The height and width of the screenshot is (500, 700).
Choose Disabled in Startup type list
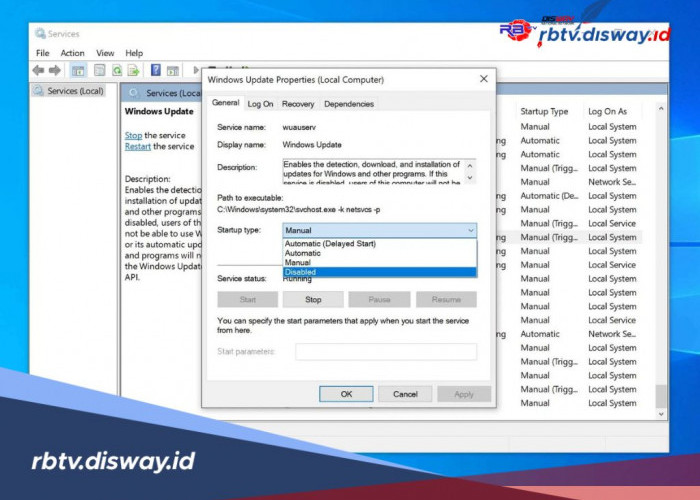point(300,272)
